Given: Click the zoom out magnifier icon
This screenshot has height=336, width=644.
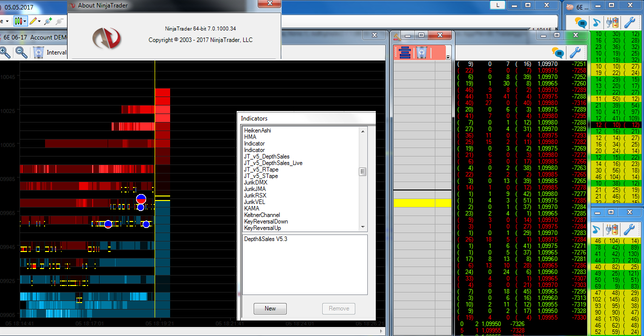Looking at the screenshot, I should (21, 52).
